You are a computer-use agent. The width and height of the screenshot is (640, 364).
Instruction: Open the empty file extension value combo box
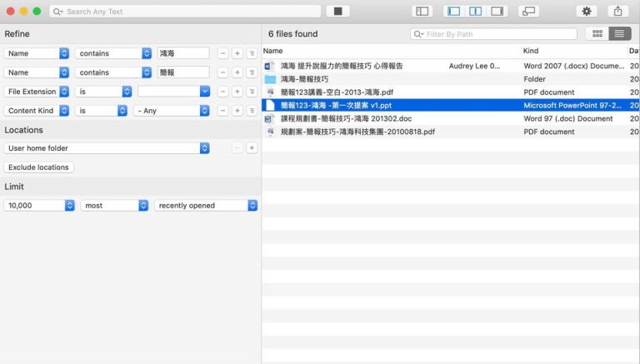174,92
